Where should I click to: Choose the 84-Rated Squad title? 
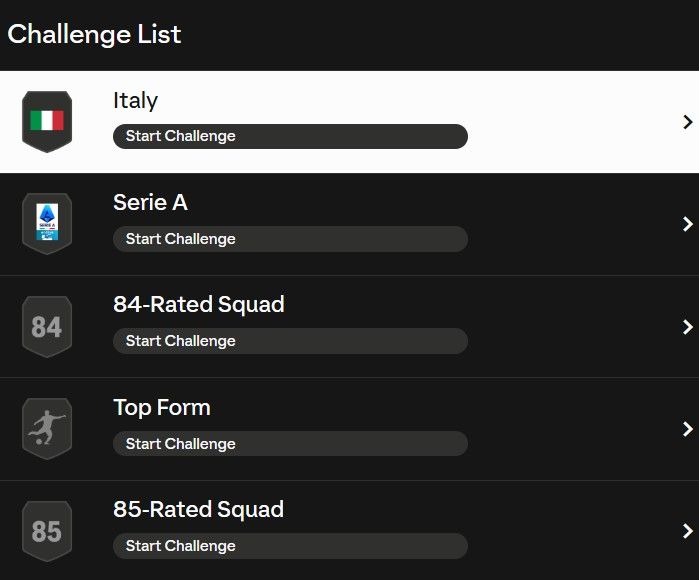tap(198, 305)
